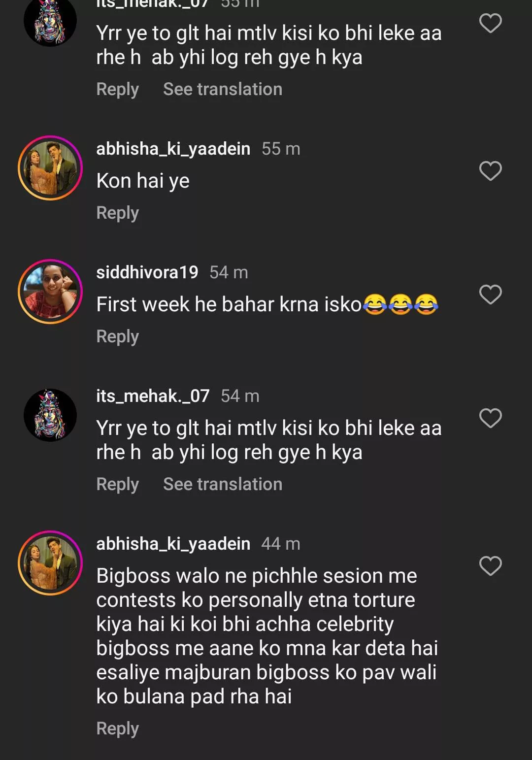See translation of the 54 m its_mehak._07 comment
This screenshot has width=532, height=760.
pos(223,484)
